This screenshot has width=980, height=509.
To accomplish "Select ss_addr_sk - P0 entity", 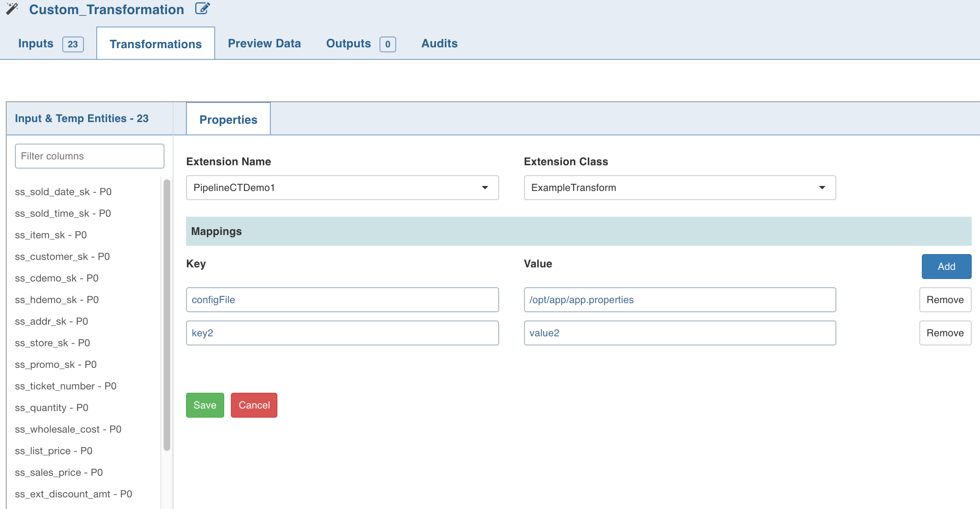I will 51,321.
